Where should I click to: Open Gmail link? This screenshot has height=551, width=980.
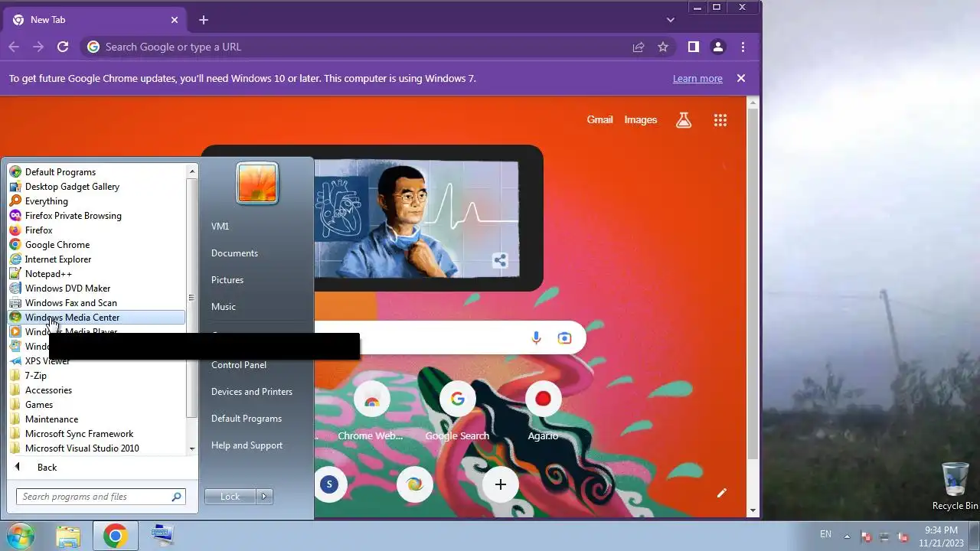pyautogui.click(x=599, y=120)
